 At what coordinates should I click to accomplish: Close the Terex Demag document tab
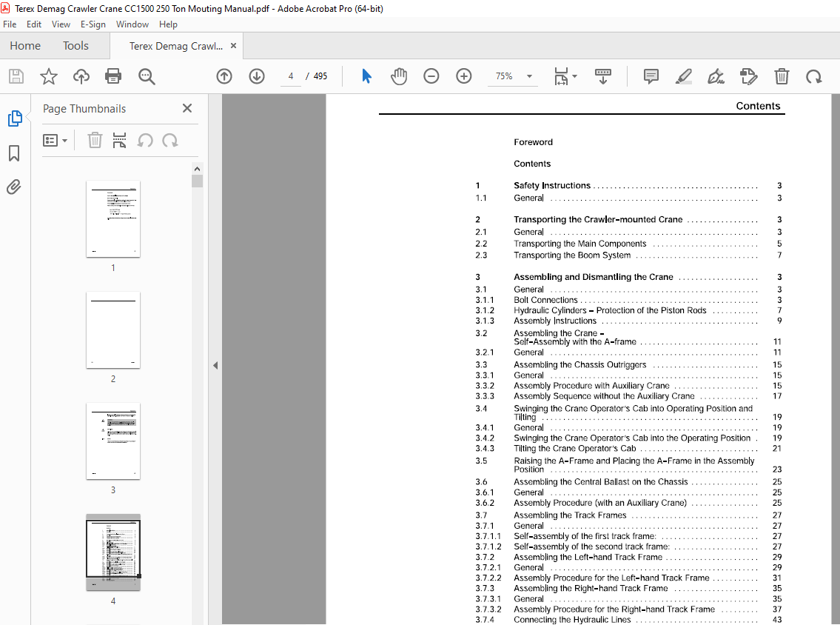234,46
